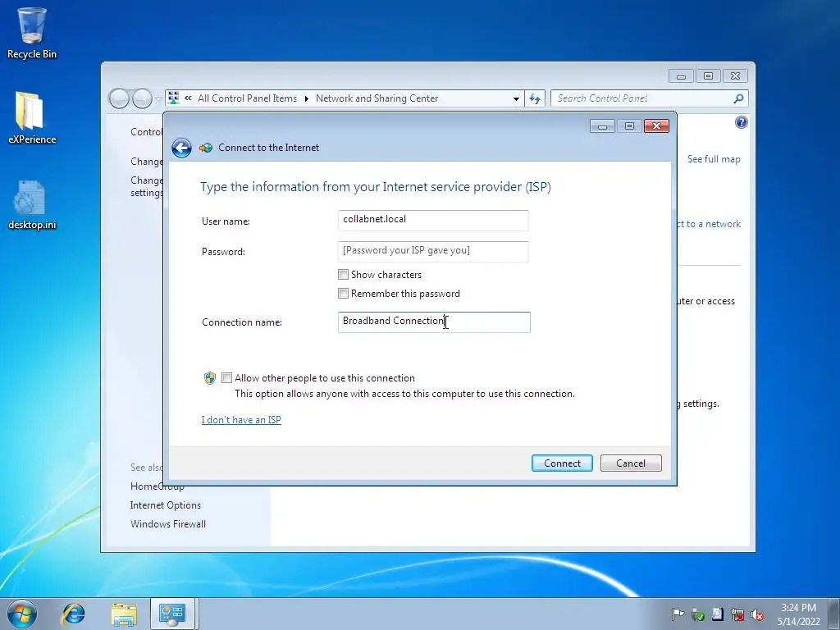840x630 pixels.
Task: Maximize the Control Panel window
Action: click(708, 76)
